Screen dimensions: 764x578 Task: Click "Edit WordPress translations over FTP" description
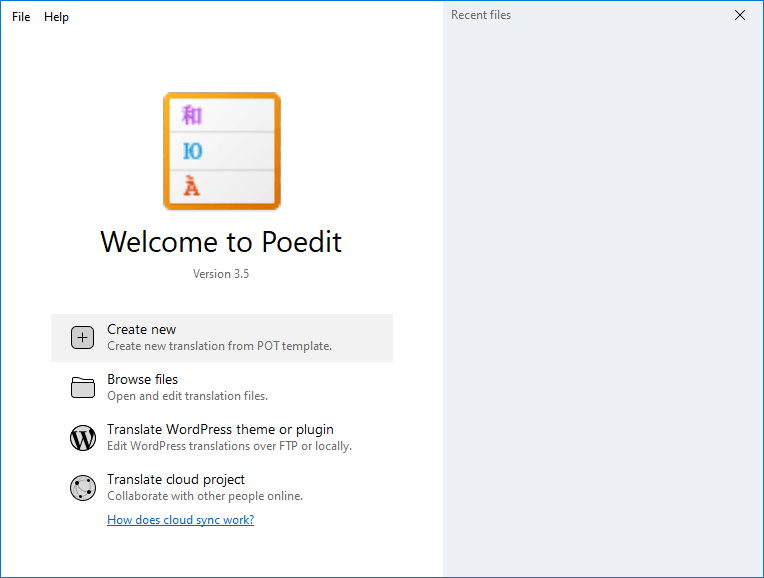click(x=229, y=446)
